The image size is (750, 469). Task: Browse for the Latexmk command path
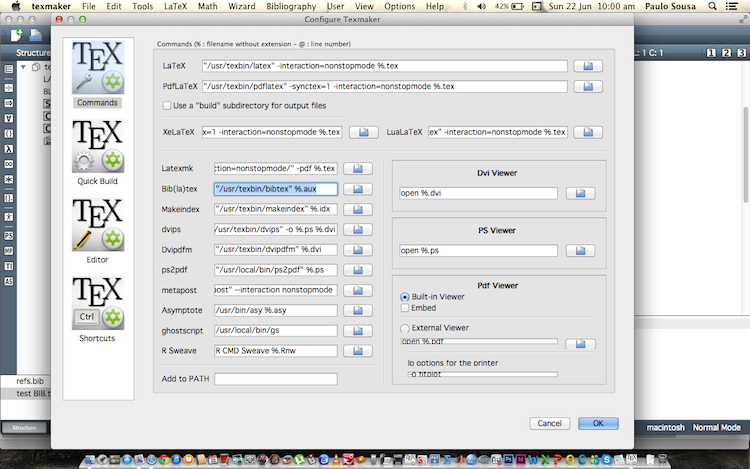[358, 168]
